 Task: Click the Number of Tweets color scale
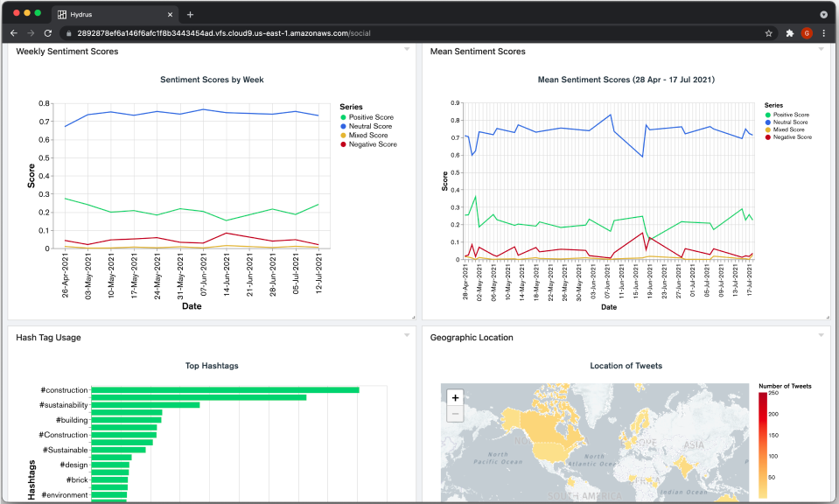pyautogui.click(x=763, y=445)
